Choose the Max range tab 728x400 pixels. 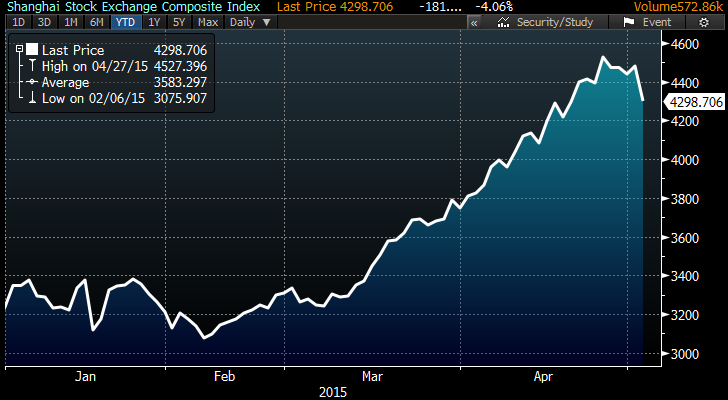[208, 22]
